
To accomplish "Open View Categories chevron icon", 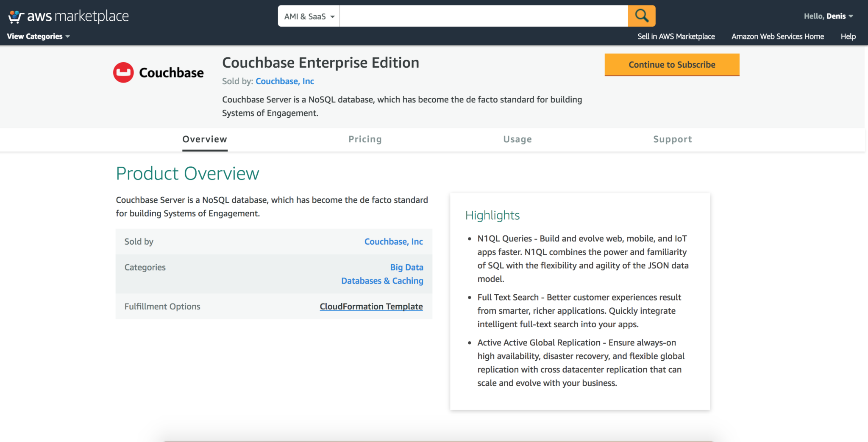I will 68,36.
